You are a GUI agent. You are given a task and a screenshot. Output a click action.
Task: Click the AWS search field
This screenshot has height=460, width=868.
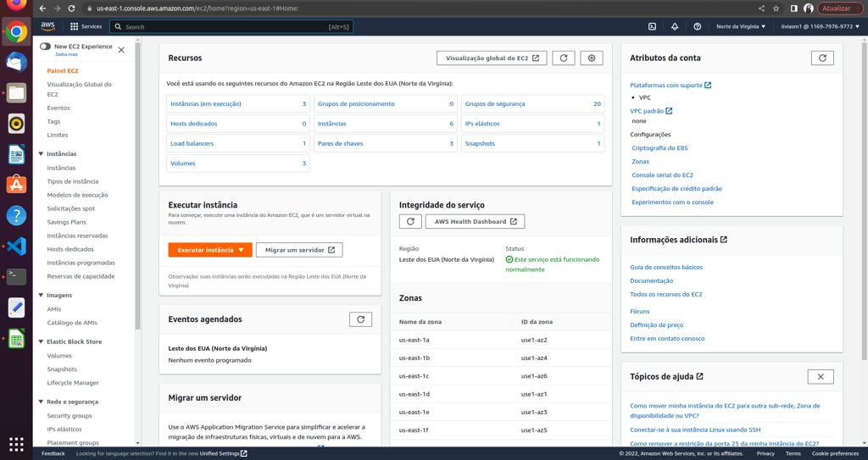click(231, 26)
